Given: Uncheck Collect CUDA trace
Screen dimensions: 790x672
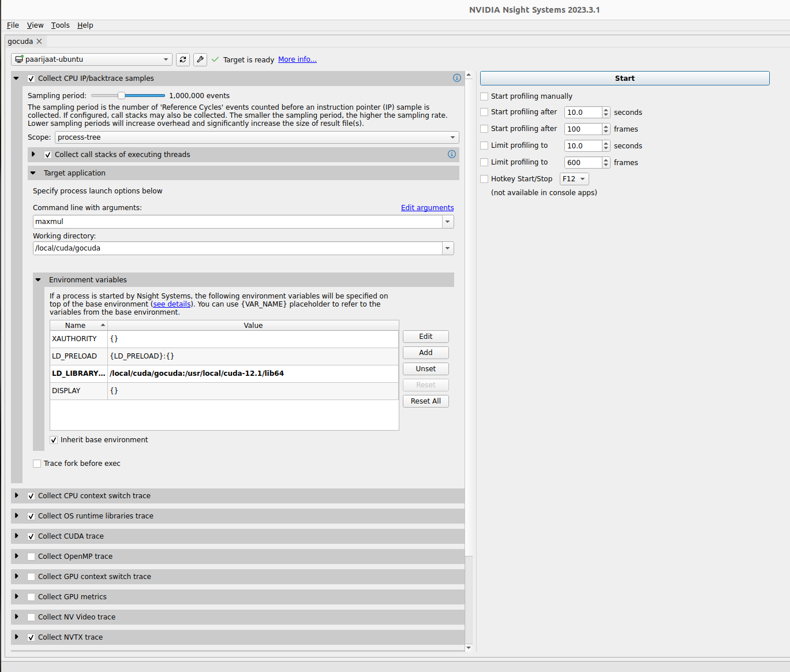Looking at the screenshot, I should (x=31, y=536).
